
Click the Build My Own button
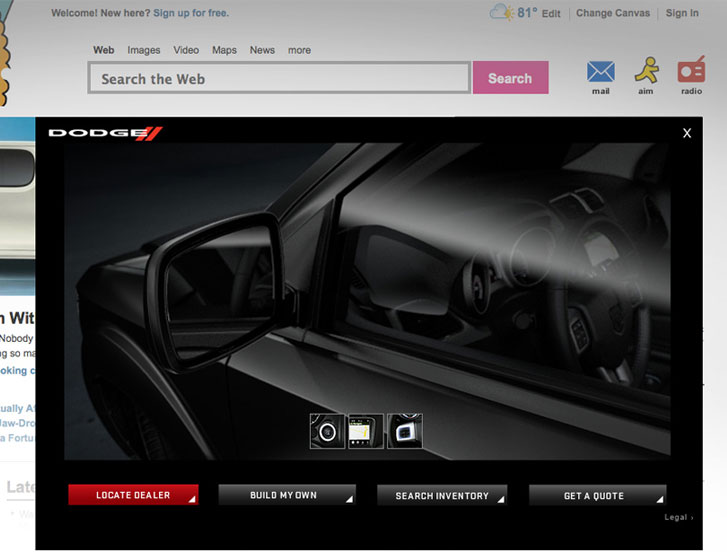click(286, 496)
